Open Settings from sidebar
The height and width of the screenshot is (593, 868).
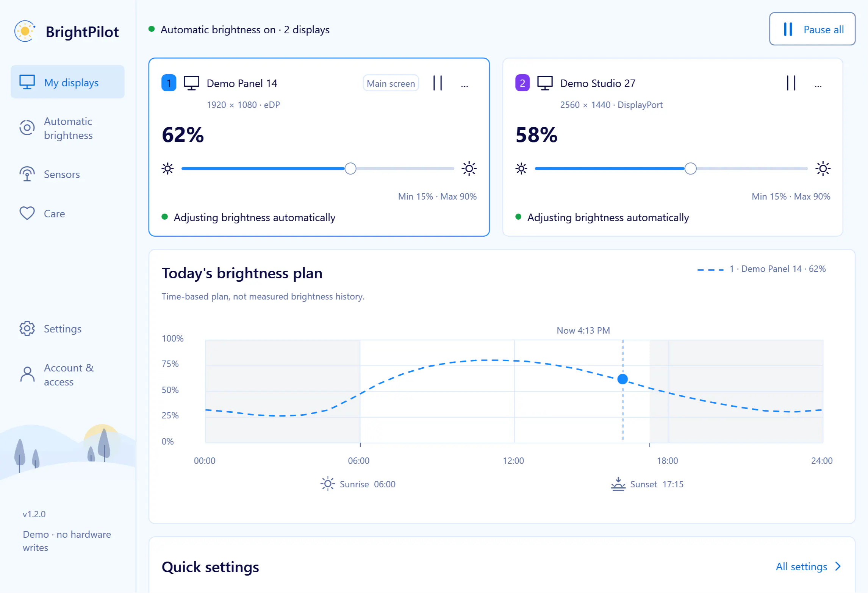click(x=67, y=329)
